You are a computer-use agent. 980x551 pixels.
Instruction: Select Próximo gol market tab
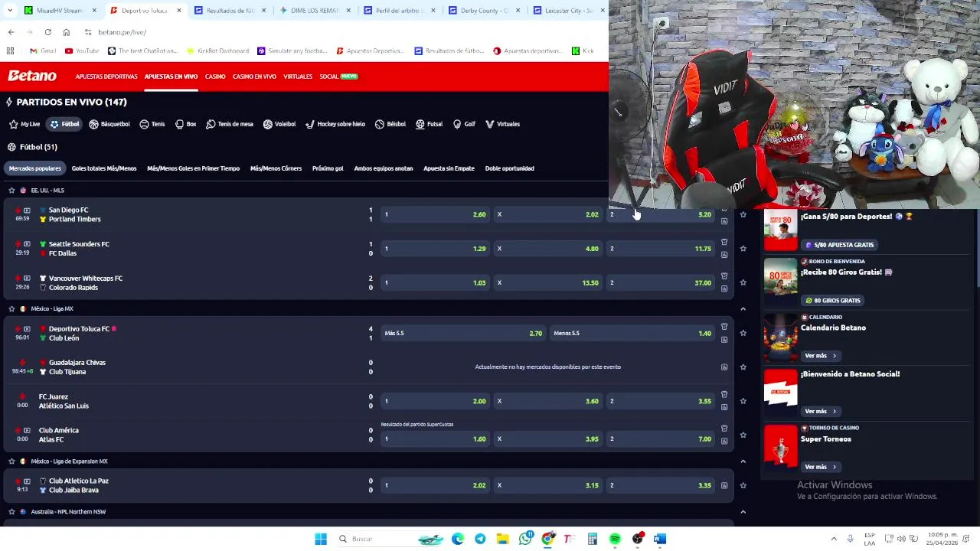coord(328,168)
